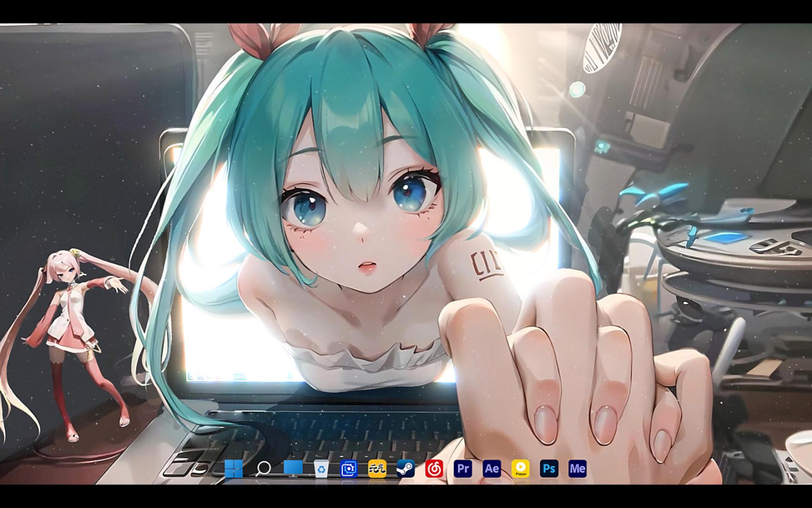This screenshot has width=812, height=508.
Task: Open the yellow Player app
Action: click(x=520, y=468)
